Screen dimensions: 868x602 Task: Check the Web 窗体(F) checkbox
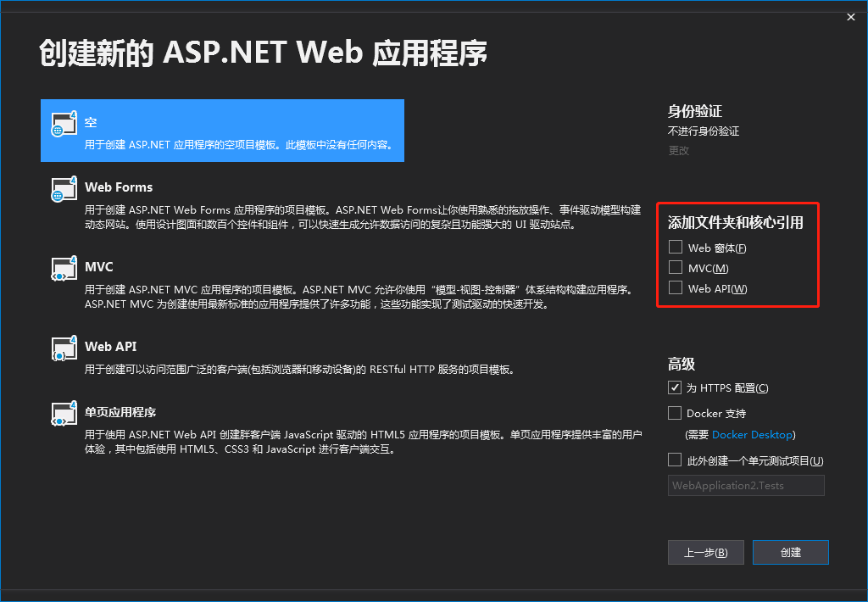(676, 247)
